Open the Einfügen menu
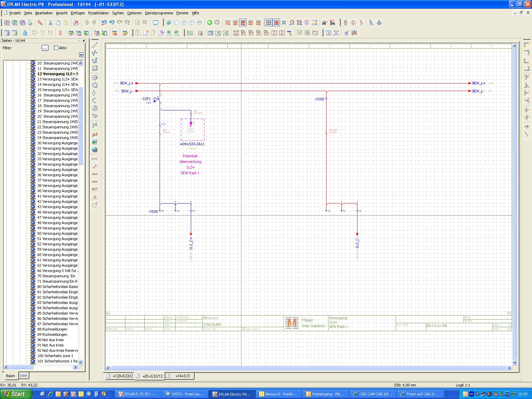Viewport: 532px width, 399px height. tap(78, 13)
